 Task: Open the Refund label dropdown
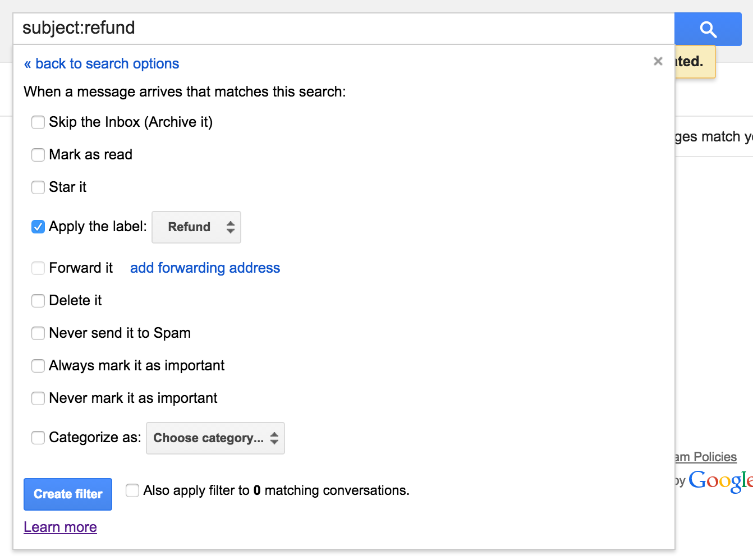pos(196,227)
